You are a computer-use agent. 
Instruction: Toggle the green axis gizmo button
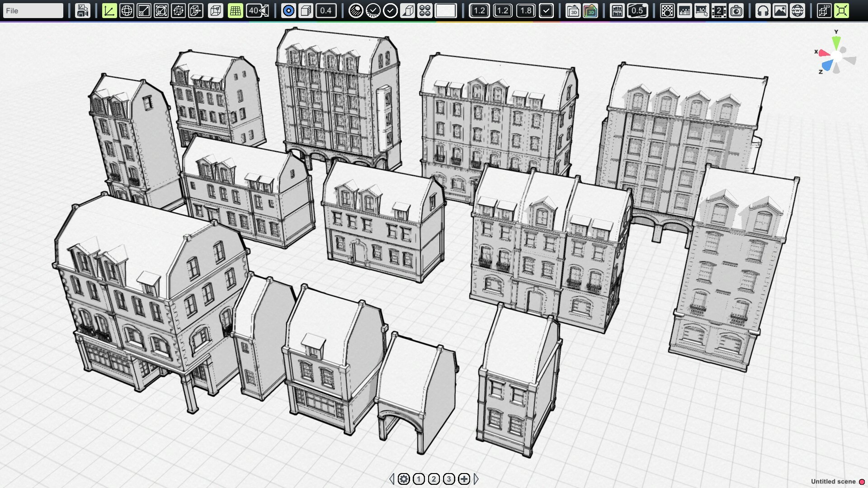[109, 10]
